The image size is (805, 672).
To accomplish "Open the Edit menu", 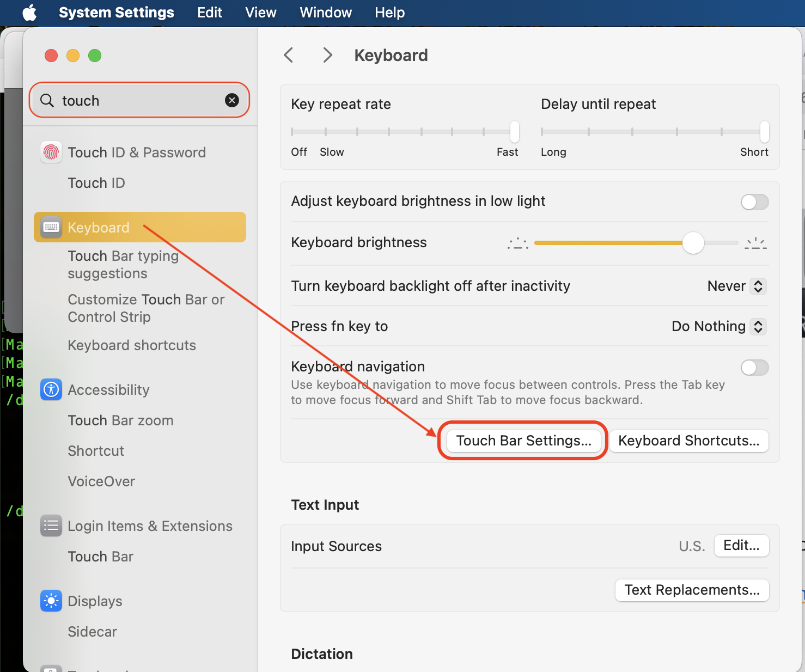I will pyautogui.click(x=210, y=13).
